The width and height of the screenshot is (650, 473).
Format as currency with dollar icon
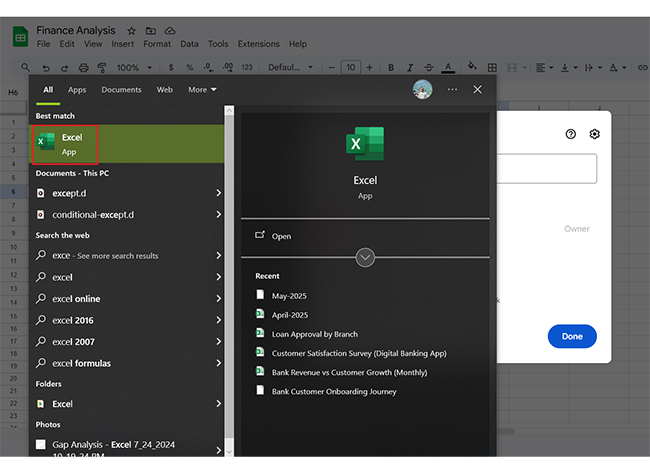point(171,68)
